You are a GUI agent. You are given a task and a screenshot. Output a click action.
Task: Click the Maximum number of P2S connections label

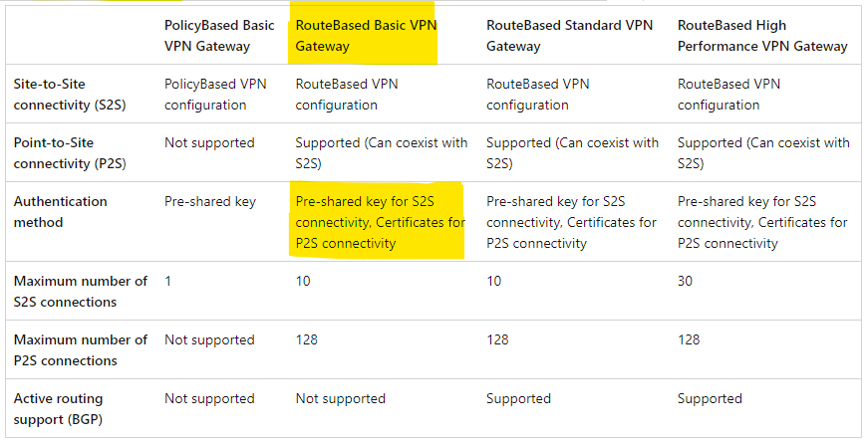point(81,349)
